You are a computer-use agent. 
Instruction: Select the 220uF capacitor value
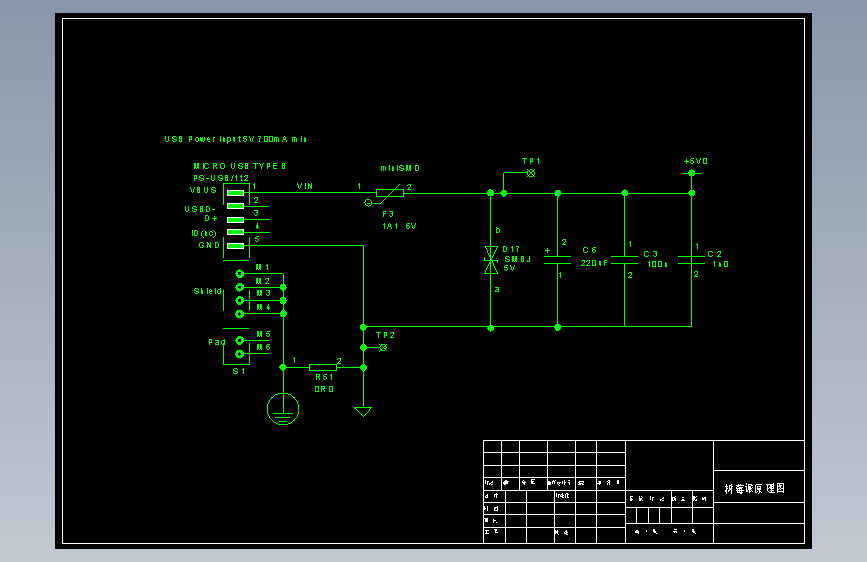(594, 263)
